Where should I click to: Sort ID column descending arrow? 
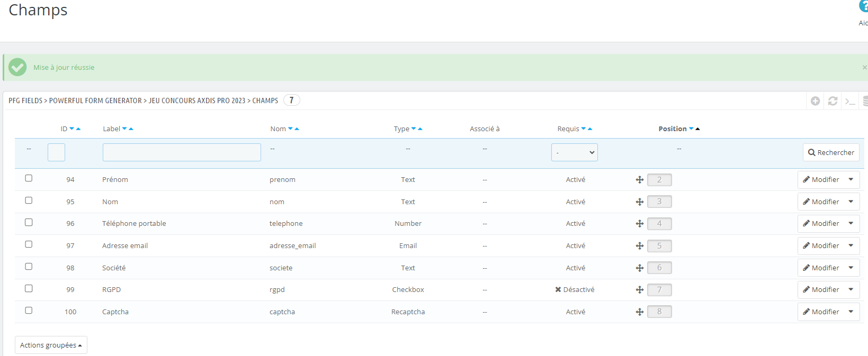click(72, 129)
